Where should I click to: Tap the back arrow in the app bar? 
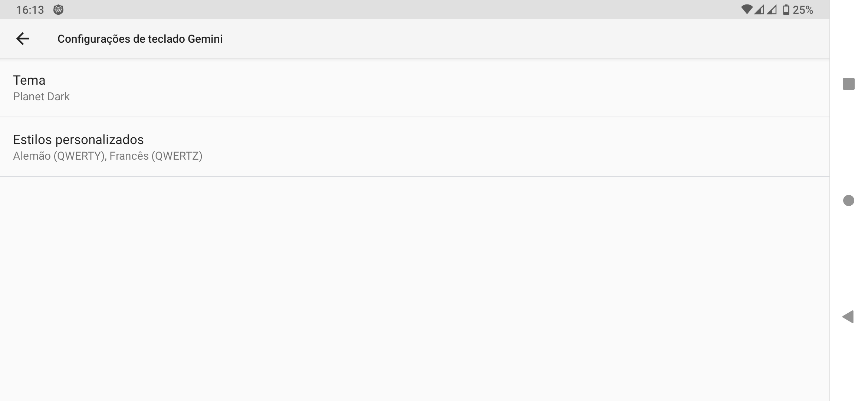23,39
